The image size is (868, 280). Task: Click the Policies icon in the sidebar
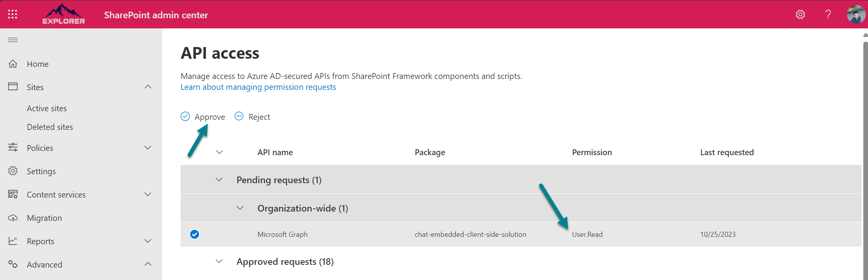coord(12,148)
